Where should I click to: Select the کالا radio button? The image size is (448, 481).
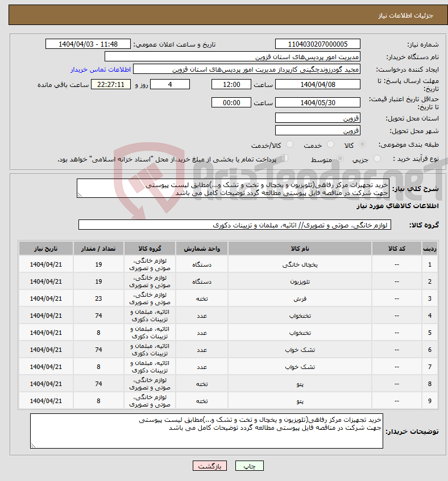coord(363,144)
